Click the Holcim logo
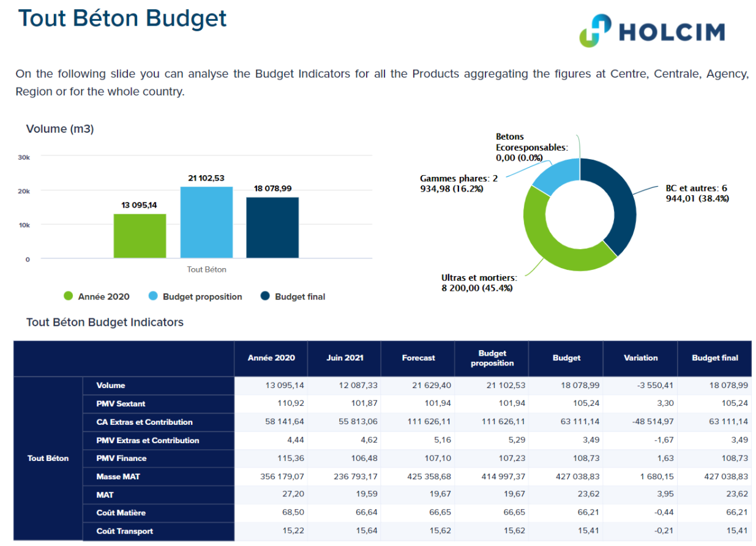This screenshot has width=756, height=546. tap(652, 31)
